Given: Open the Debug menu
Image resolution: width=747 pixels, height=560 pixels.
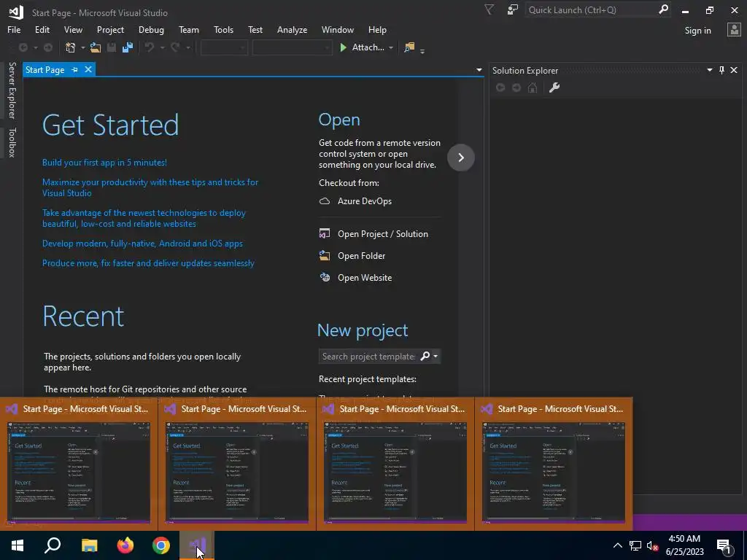Looking at the screenshot, I should click(151, 29).
